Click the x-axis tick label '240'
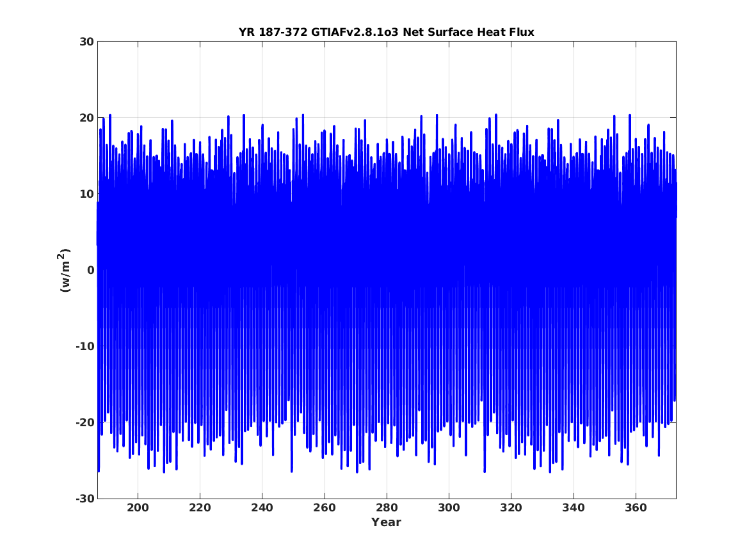Image resolution: width=747 pixels, height=560 pixels. 262,508
